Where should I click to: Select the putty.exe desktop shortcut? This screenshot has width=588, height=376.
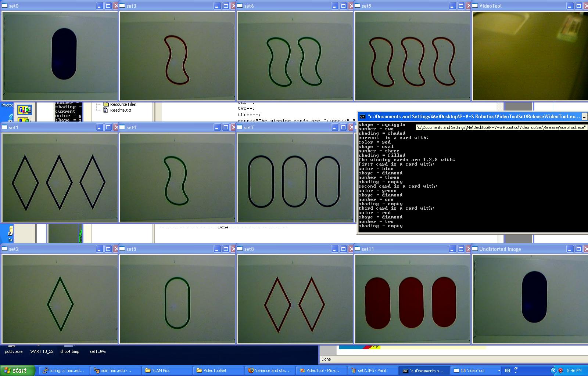pos(14,351)
